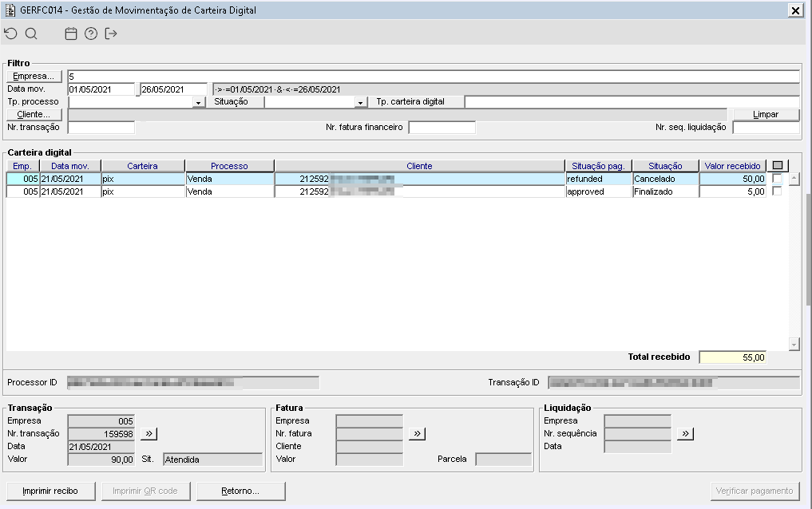Image resolution: width=812 pixels, height=509 pixels.
Task: Click the exit door toolbar icon
Action: coord(111,34)
